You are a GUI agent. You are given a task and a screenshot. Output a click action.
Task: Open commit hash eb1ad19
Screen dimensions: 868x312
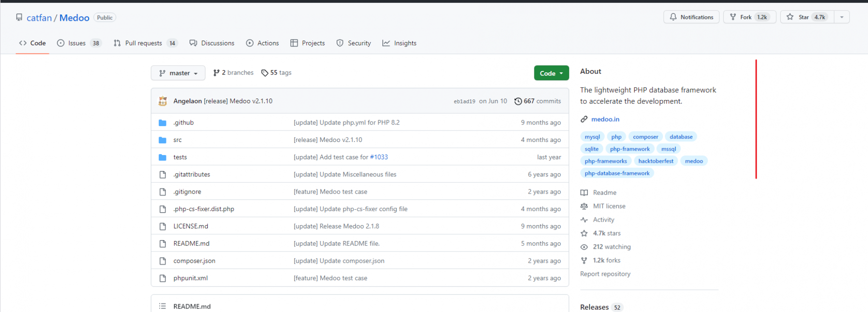(x=464, y=101)
